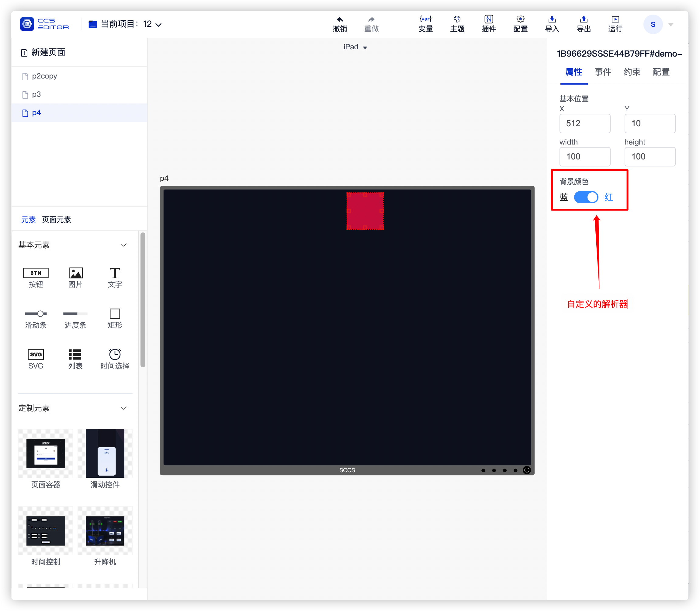Viewport: 700px width, 611px height.
Task: Switch to the 元素 tab
Action: [x=28, y=220]
